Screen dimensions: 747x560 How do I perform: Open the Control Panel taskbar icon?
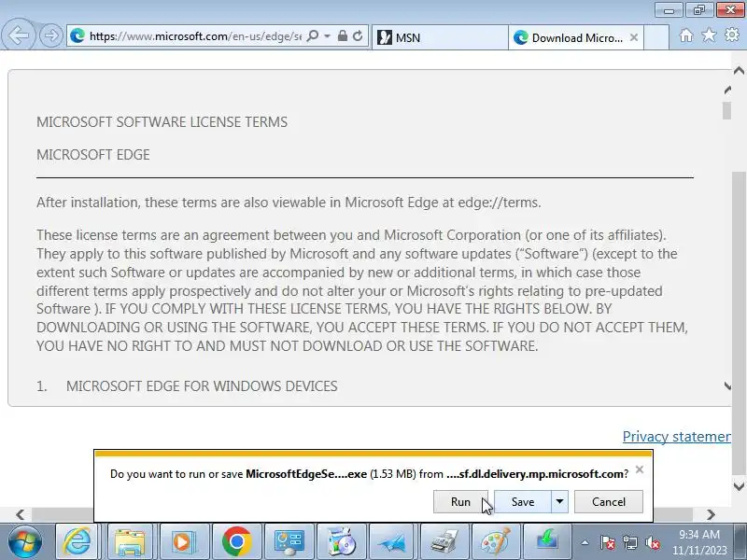pyautogui.click(x=289, y=542)
